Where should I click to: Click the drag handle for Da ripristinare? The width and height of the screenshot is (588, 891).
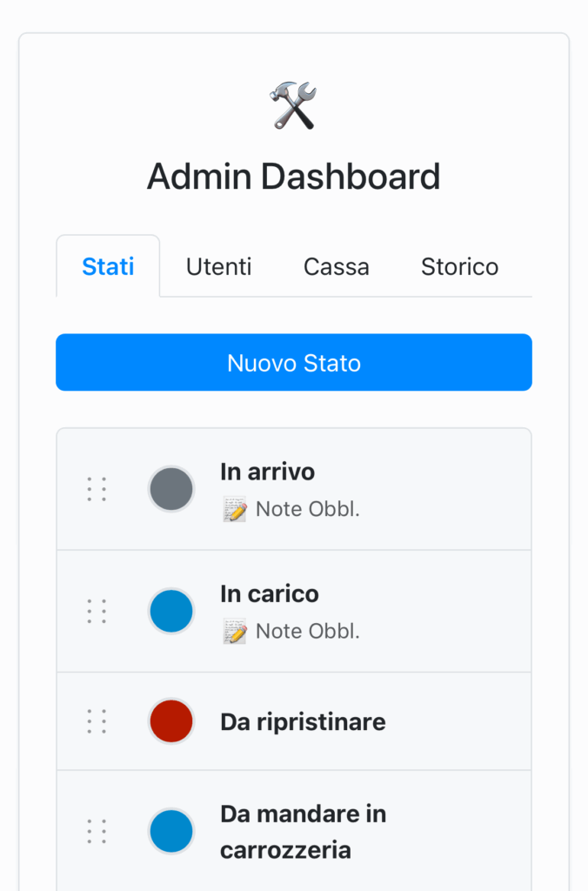[x=97, y=721]
